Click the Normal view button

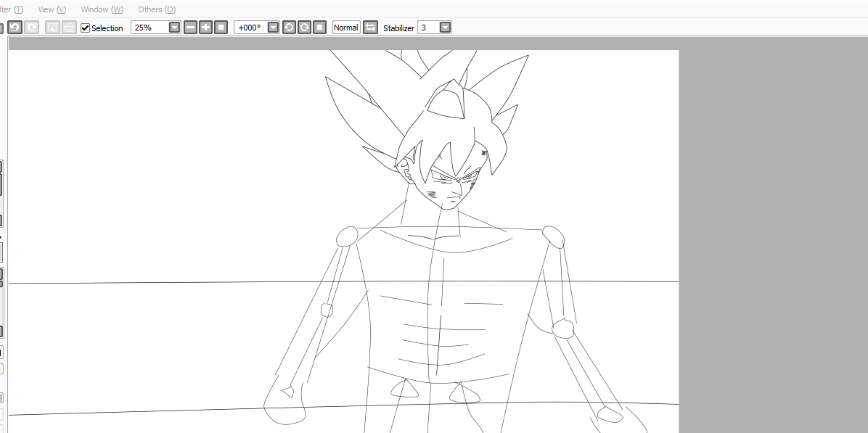346,27
